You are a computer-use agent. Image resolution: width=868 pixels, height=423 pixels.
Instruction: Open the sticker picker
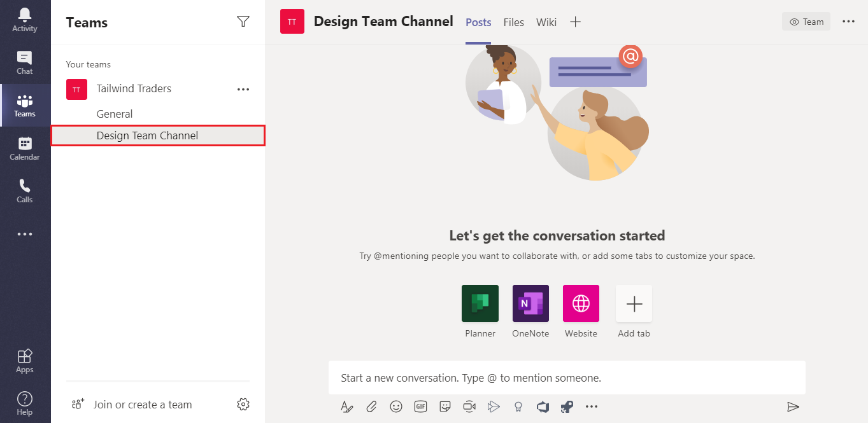(x=445, y=406)
